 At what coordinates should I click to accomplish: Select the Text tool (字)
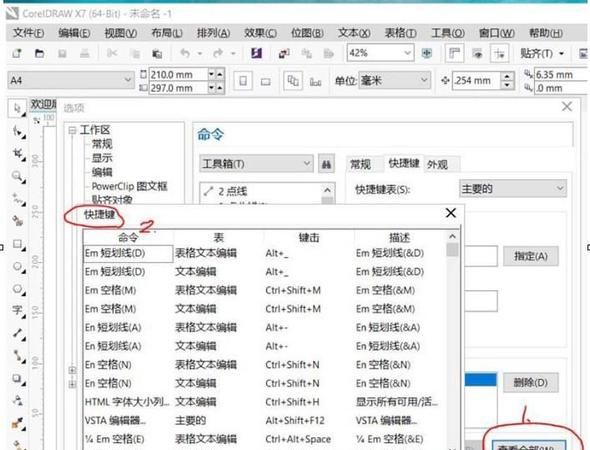click(x=18, y=311)
